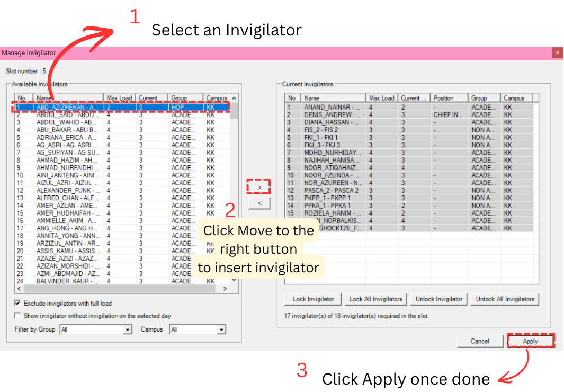Sort Current Invigilators by Name column header
The width and height of the screenshot is (564, 392).
click(333, 98)
